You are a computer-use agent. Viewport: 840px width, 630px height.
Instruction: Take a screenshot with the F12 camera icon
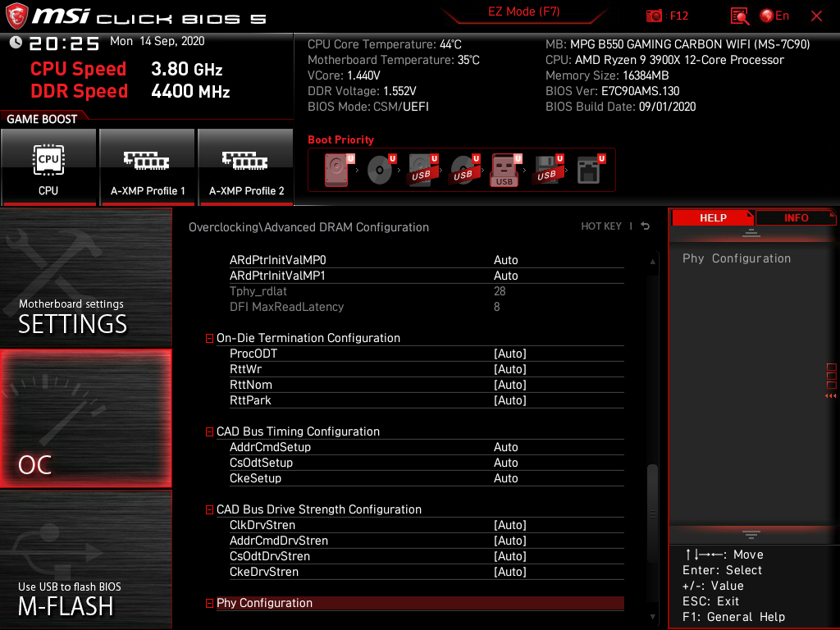point(654,16)
